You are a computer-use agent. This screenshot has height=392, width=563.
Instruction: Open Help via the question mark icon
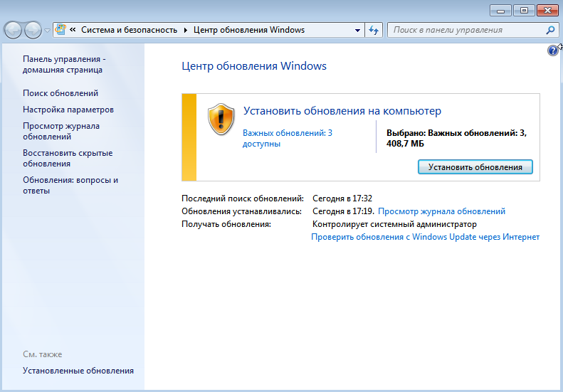click(552, 51)
